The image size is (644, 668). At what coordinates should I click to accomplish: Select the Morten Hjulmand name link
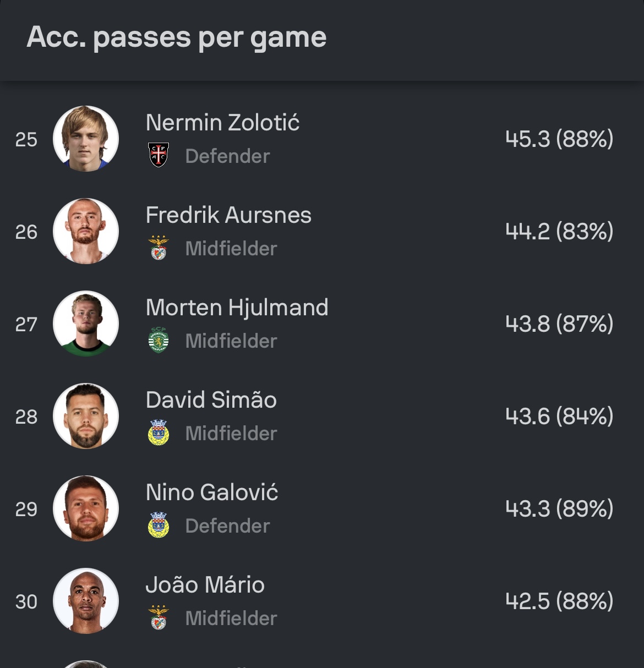click(x=237, y=308)
